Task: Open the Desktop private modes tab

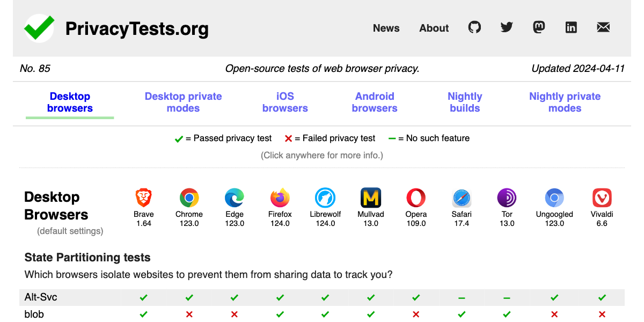Action: click(183, 103)
